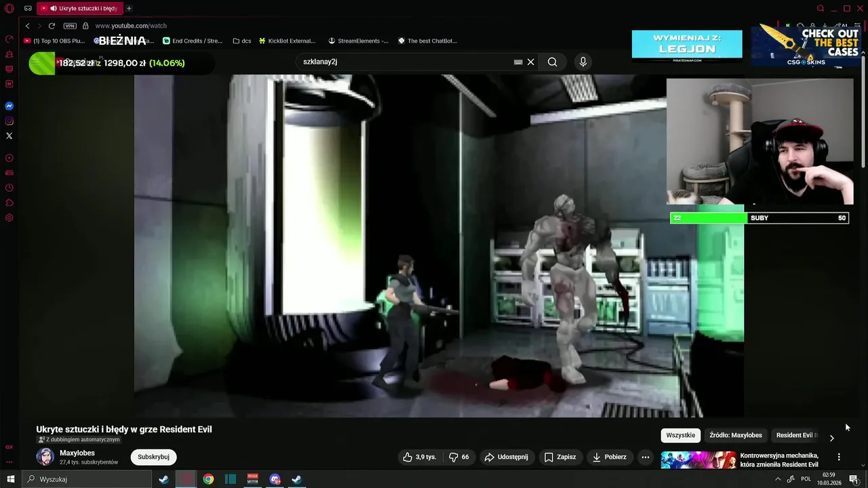Open End Credits / Stre... bookmark
868x488 pixels.
pyautogui.click(x=193, y=41)
